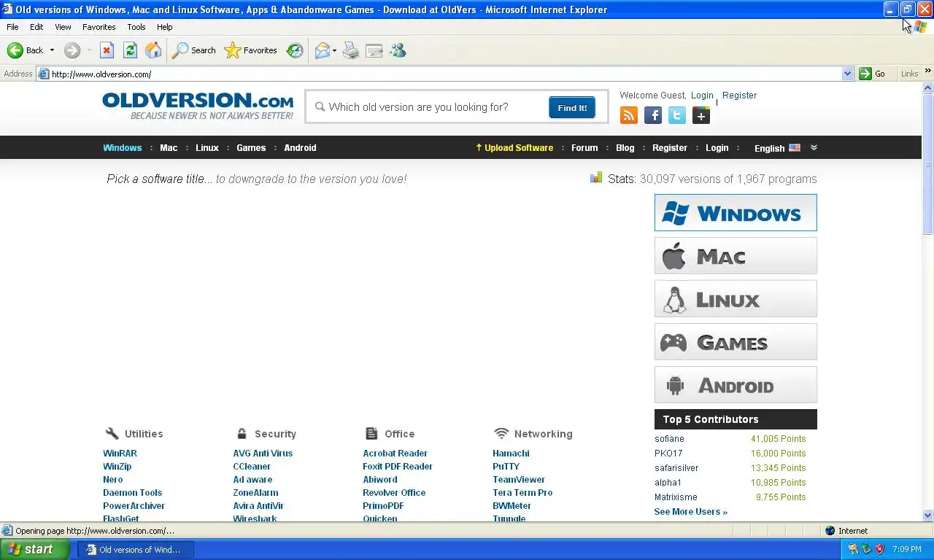
Task: Open the Messenger people icon
Action: tap(398, 50)
